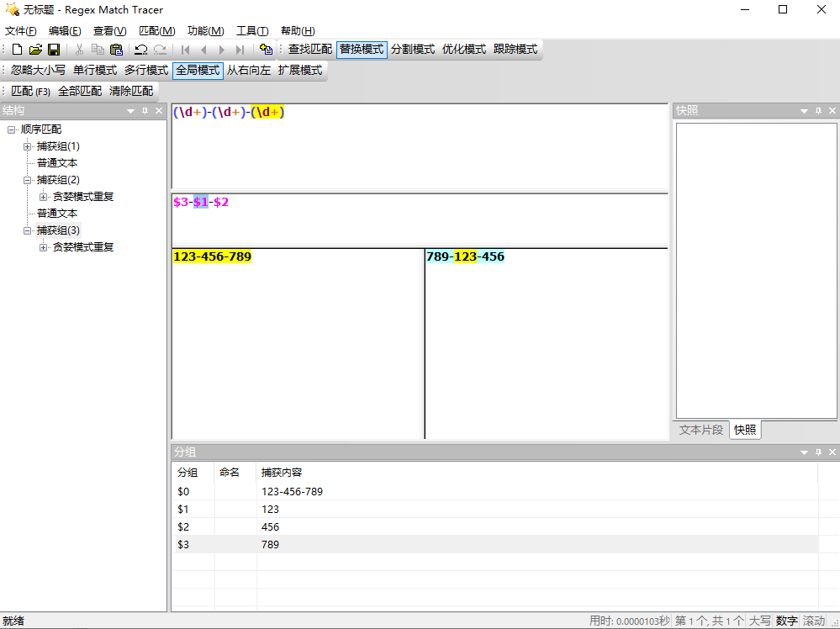Click the New file icon
840x629 pixels.
coord(17,50)
